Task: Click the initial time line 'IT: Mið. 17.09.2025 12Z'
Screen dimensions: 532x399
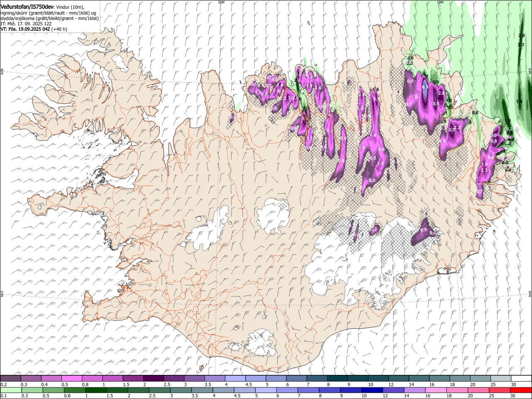Action: [26, 24]
